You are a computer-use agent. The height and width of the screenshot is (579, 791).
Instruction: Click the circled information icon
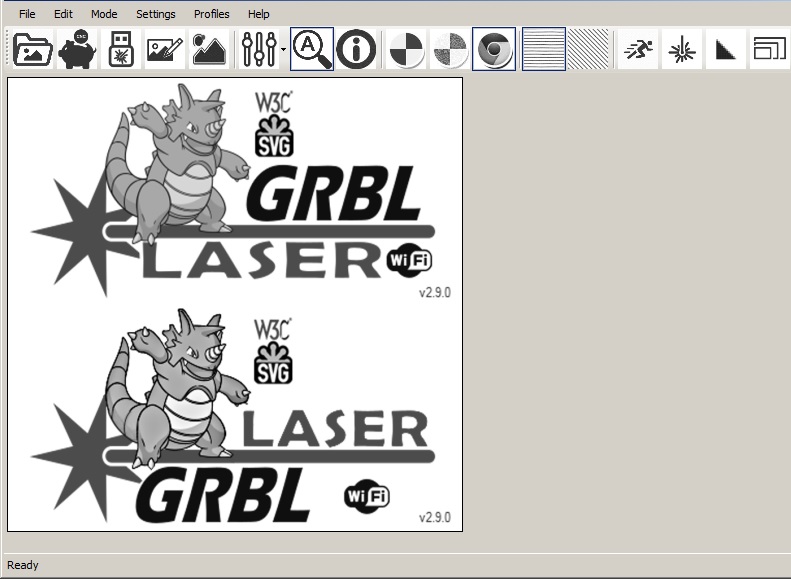coord(356,49)
